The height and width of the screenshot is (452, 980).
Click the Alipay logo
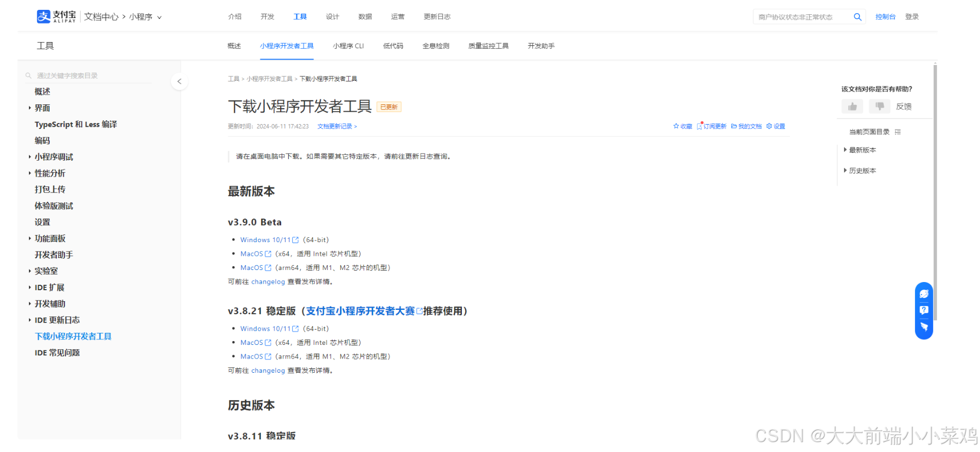pyautogui.click(x=56, y=16)
